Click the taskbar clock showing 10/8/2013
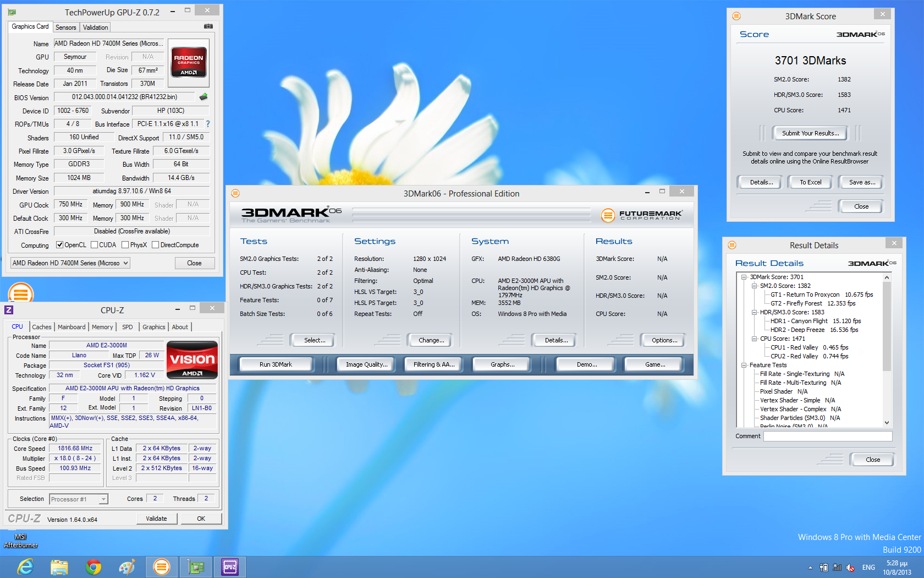 point(897,568)
